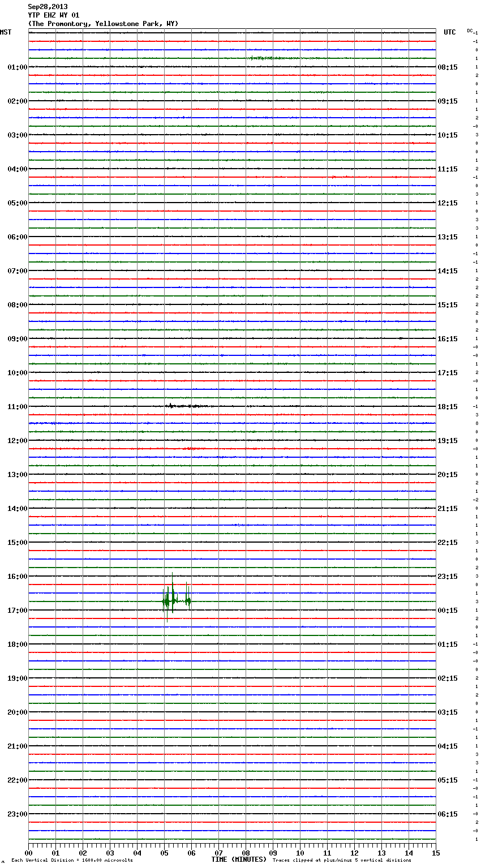Click the '(The Promontory, Yellowstone Park, WY)' title
This screenshot has height=868, width=481.
coord(103,24)
